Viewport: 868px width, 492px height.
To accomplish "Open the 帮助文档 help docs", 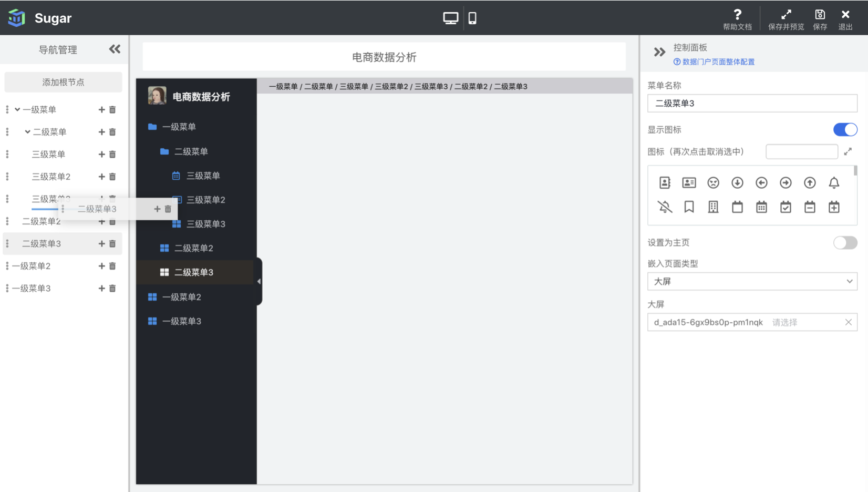I will point(737,19).
